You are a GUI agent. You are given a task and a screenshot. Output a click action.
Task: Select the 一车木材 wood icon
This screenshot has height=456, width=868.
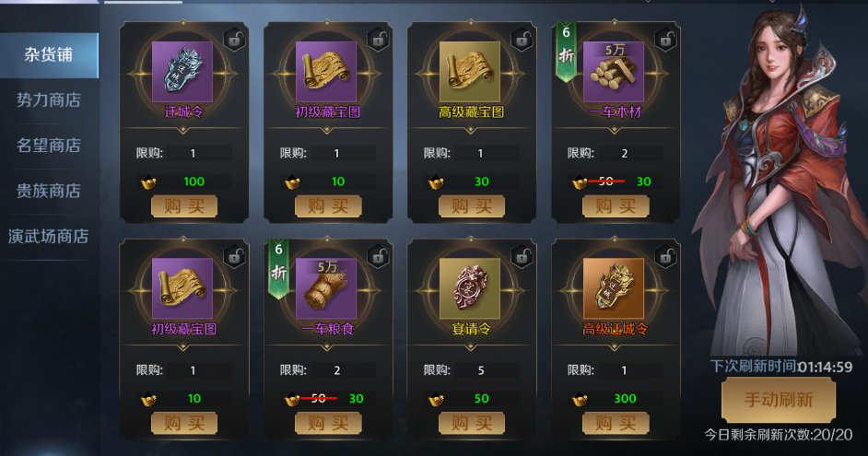click(x=614, y=71)
